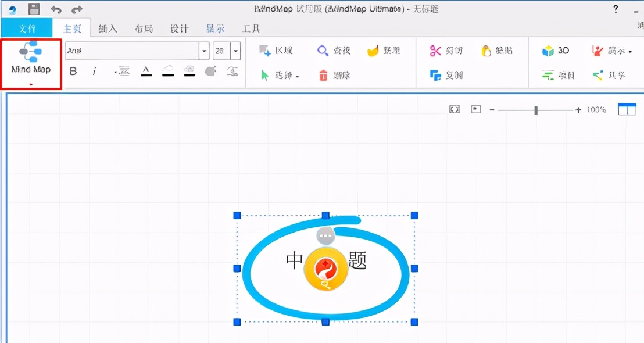Click the fit-to-screen button near zoom
644x343 pixels.
455,109
